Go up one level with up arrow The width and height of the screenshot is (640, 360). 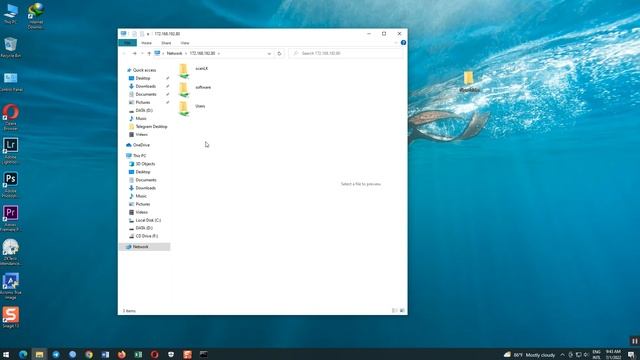(149, 53)
